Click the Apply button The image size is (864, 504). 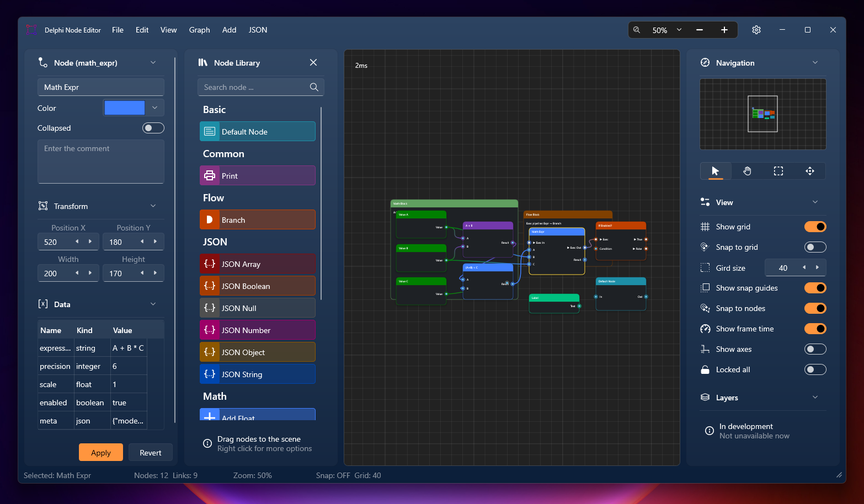pos(101,453)
